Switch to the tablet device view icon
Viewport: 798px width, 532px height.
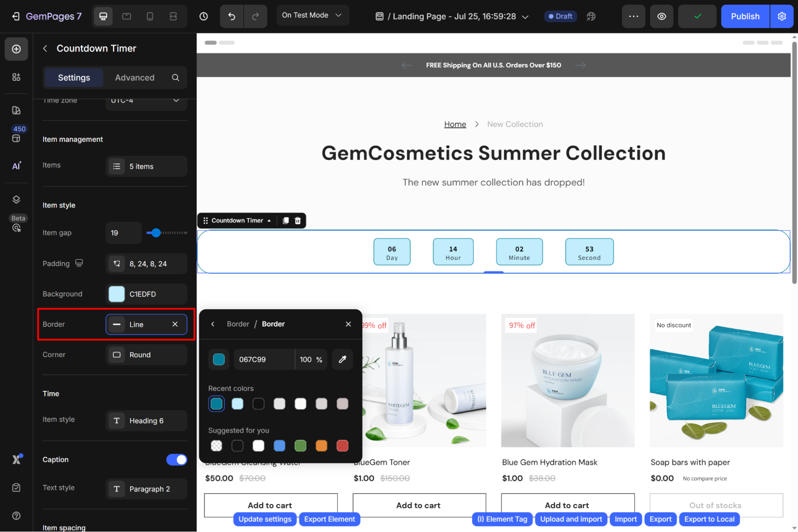pyautogui.click(x=127, y=16)
